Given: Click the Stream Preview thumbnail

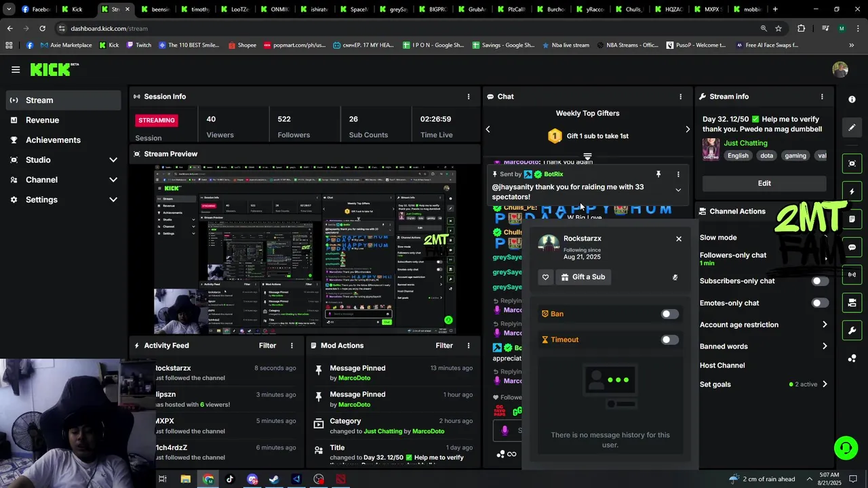Looking at the screenshot, I should pyautogui.click(x=305, y=249).
